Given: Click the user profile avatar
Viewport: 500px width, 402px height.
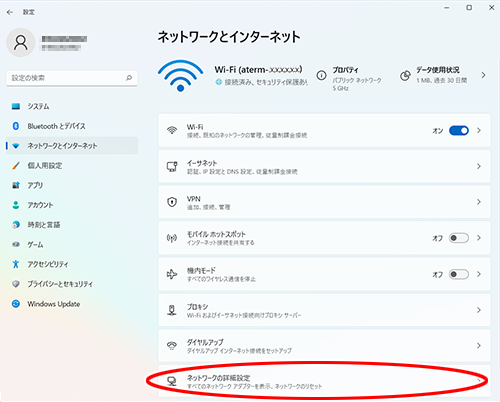Looking at the screenshot, I should (x=21, y=43).
